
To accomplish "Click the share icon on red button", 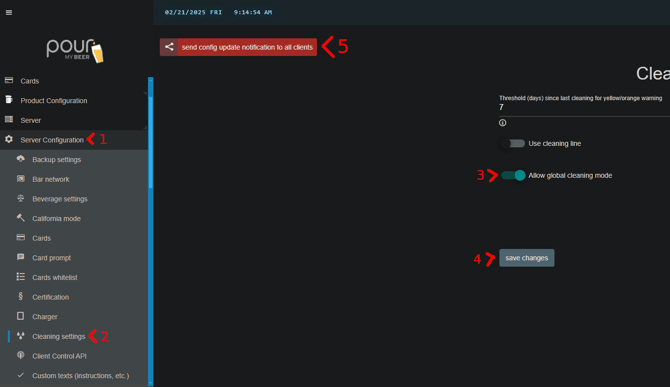I will (169, 47).
